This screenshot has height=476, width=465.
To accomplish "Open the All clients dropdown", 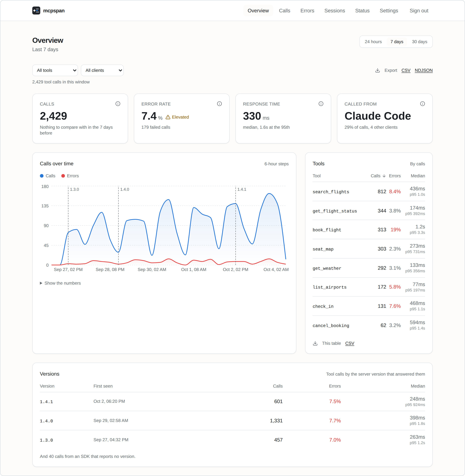I will tap(102, 70).
